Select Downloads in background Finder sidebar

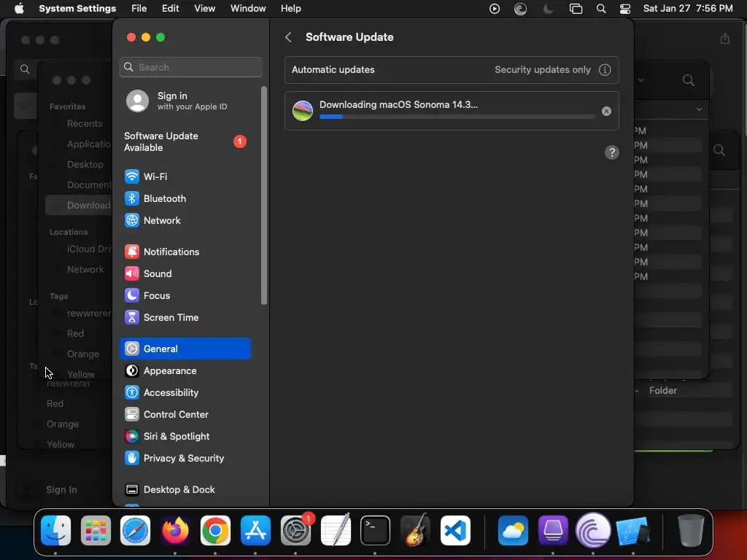tap(79, 205)
